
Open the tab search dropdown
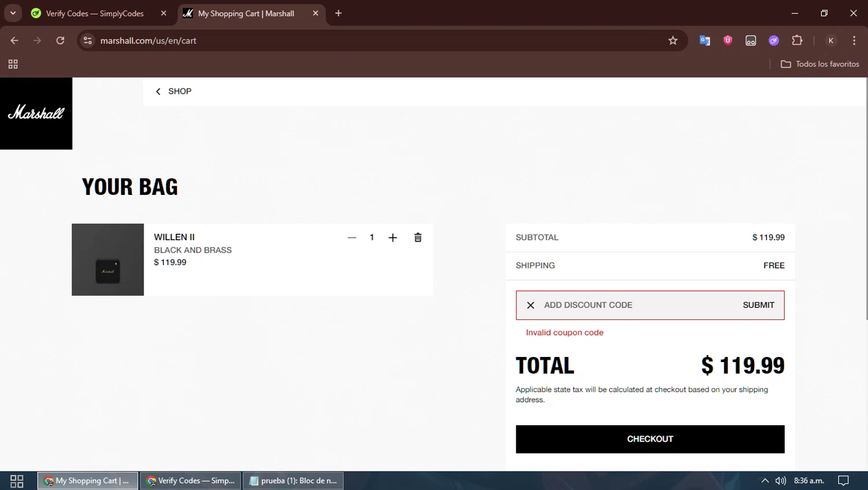pyautogui.click(x=13, y=13)
